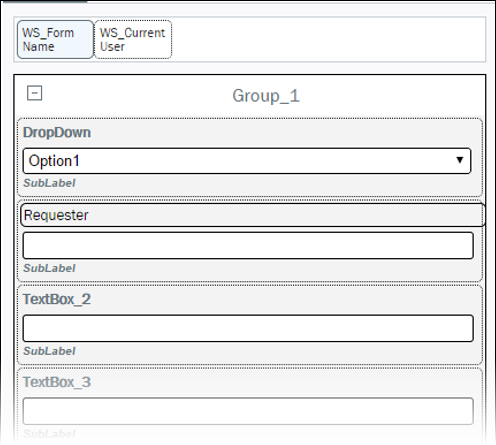Click the TextBox_2 input field
Image resolution: width=496 pixels, height=445 pixels.
(248, 328)
